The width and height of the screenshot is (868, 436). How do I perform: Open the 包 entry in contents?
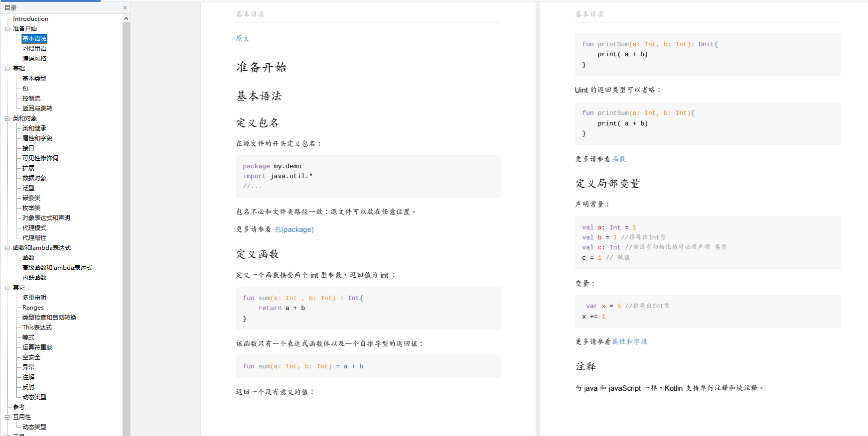25,89
